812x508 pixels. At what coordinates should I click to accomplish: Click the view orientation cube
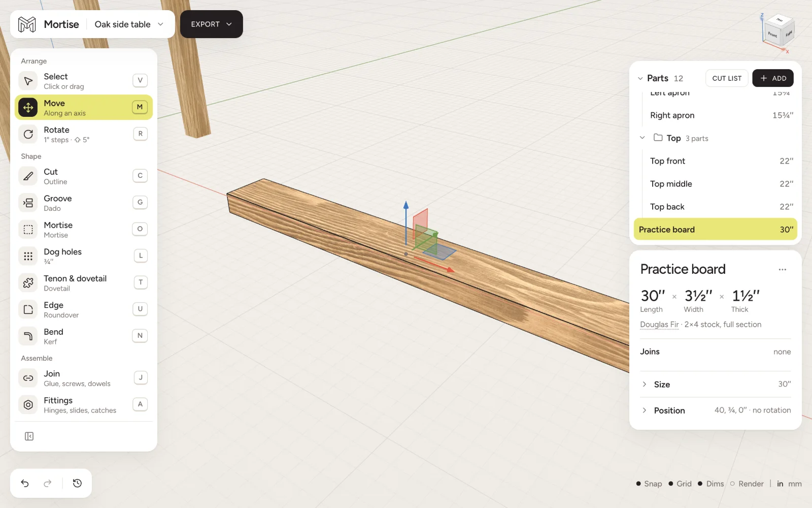[779, 31]
